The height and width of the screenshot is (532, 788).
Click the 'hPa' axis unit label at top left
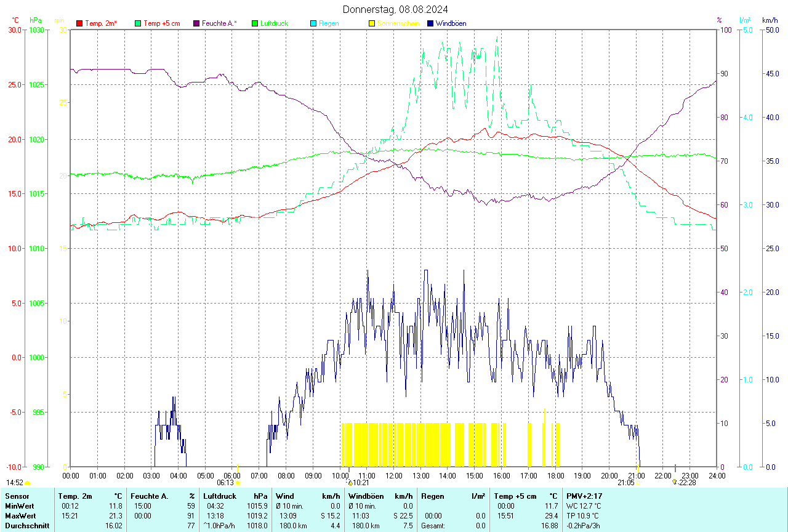[35, 20]
